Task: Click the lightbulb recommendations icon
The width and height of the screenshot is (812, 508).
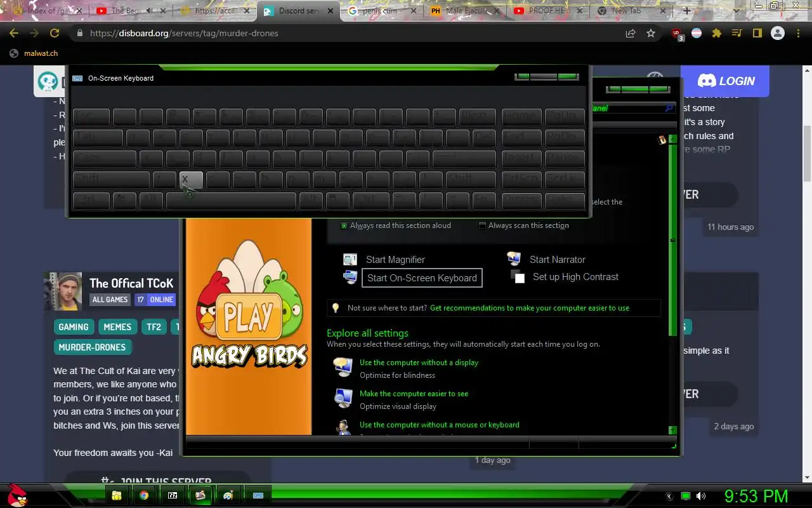Action: point(336,308)
